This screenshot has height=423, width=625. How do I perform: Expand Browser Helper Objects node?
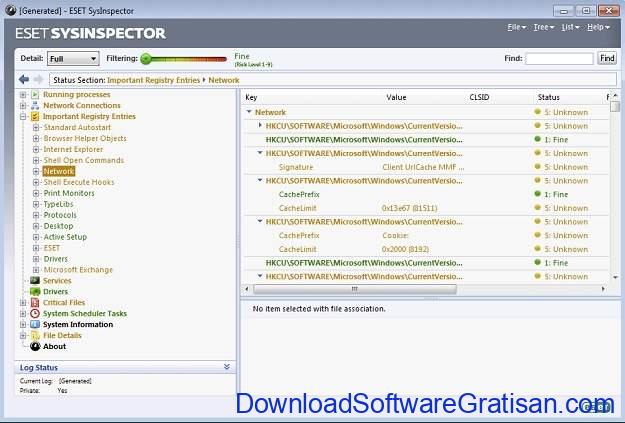(x=36, y=138)
